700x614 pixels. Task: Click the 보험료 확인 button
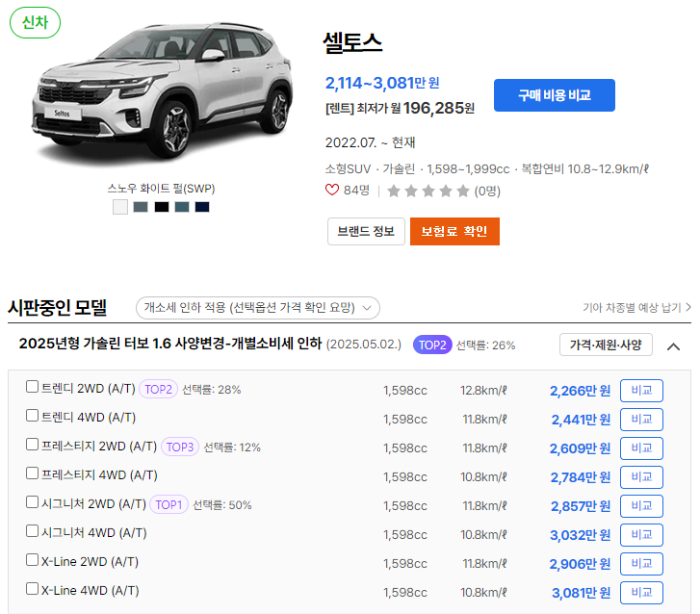click(454, 231)
